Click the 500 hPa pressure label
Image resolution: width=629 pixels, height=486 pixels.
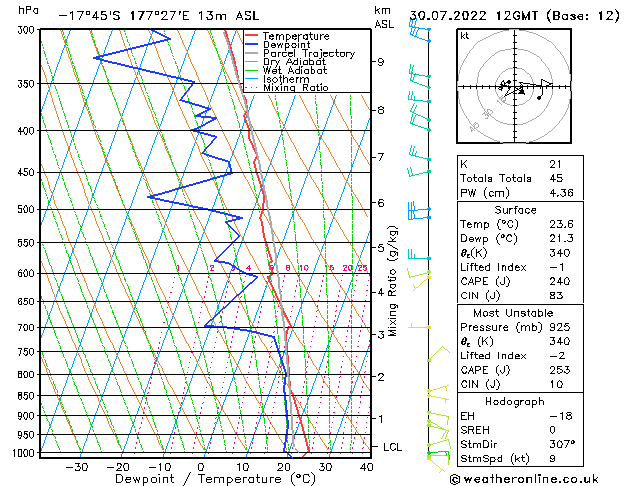point(28,209)
